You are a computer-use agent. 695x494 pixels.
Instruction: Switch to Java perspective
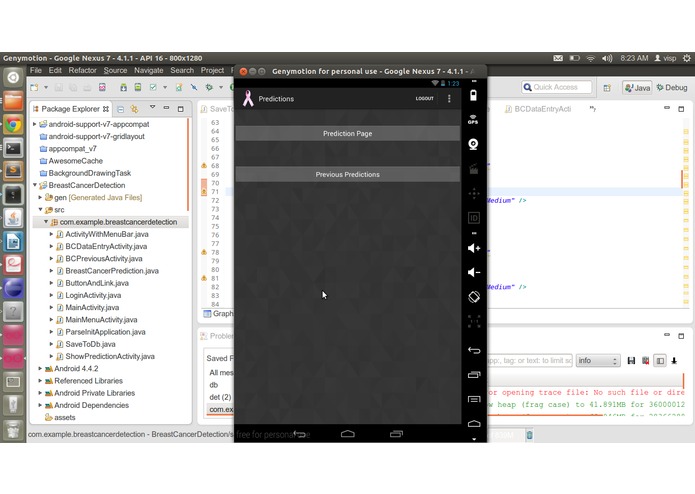click(637, 88)
